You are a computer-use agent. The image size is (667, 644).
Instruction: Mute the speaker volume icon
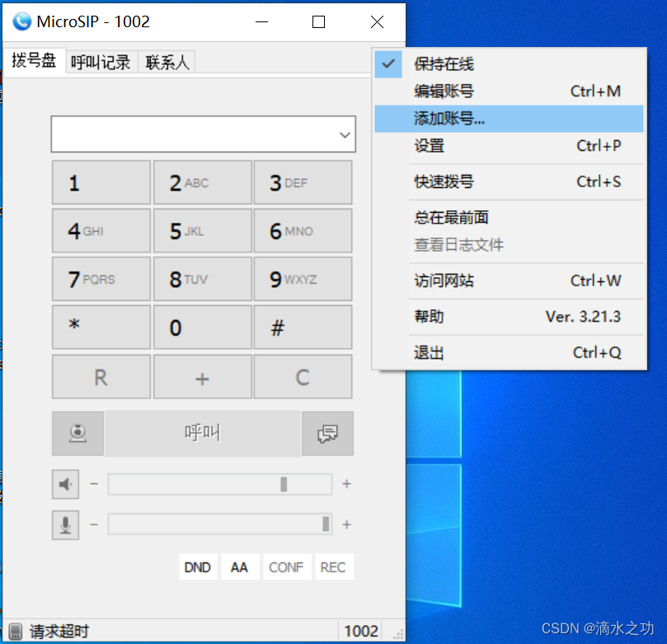click(65, 484)
